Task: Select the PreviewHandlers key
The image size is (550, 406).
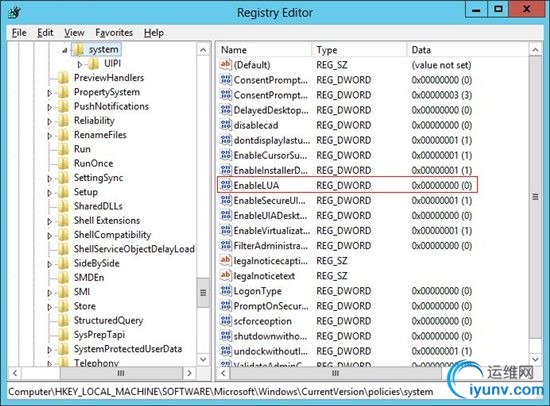Action: tap(109, 78)
